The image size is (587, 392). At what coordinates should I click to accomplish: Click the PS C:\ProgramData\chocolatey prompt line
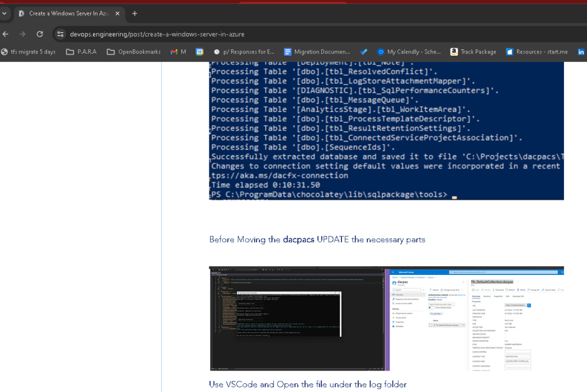click(x=329, y=195)
